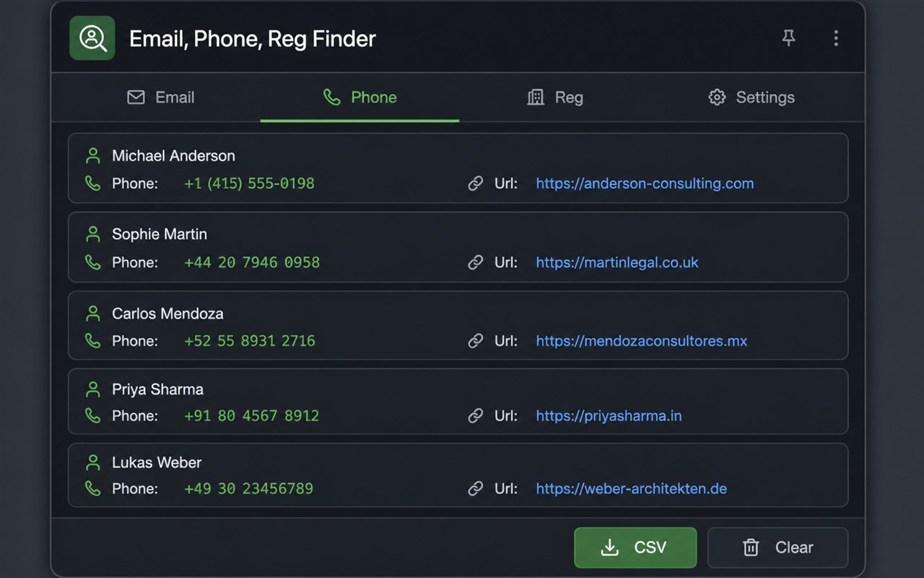Click the link icon next to mendozaconsultores.mx
Viewport: 924px width, 578px height.
point(475,341)
